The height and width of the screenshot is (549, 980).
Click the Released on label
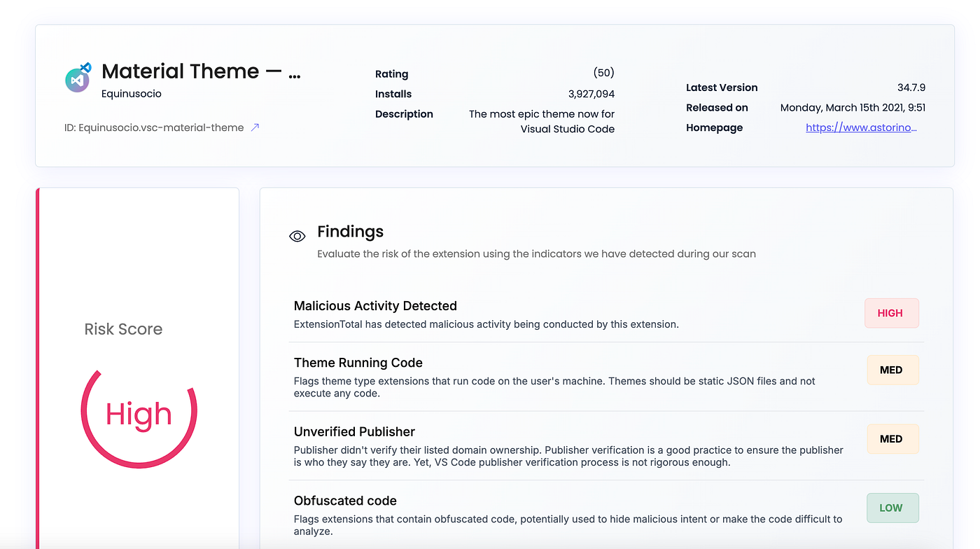click(x=717, y=108)
